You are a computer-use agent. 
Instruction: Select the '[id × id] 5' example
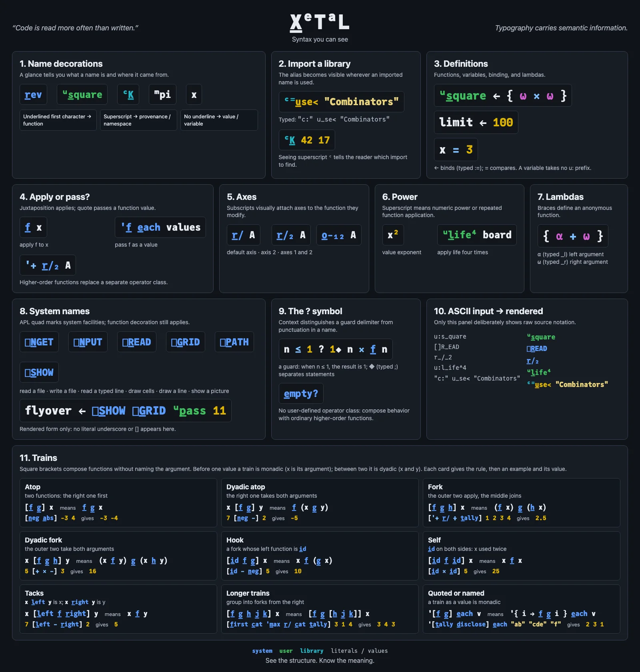(x=448, y=571)
